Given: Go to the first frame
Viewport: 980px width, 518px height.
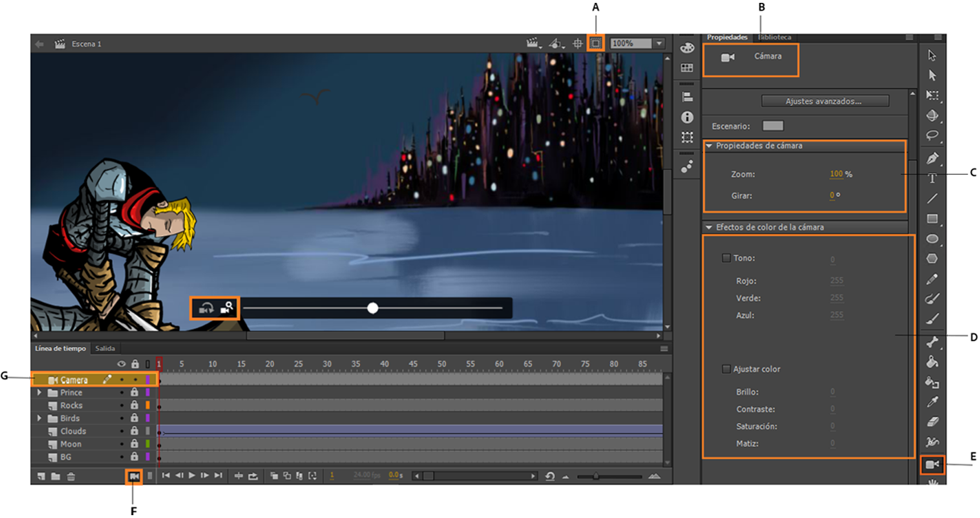Looking at the screenshot, I should (166, 476).
